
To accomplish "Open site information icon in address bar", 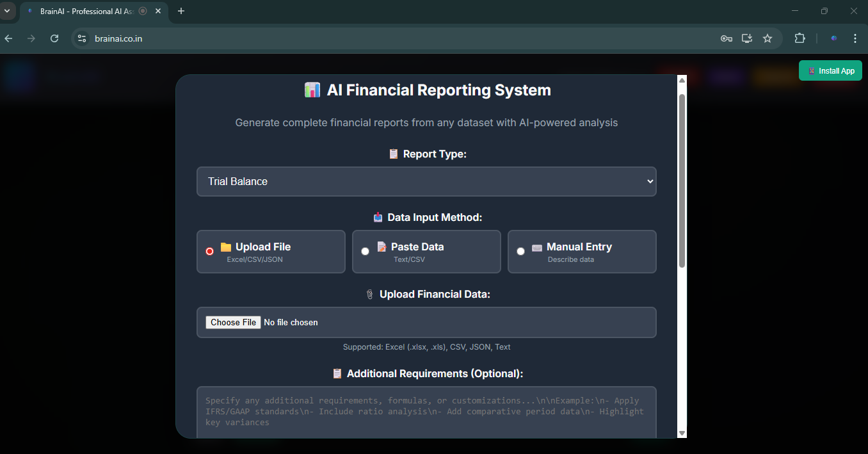I will pyautogui.click(x=81, y=38).
